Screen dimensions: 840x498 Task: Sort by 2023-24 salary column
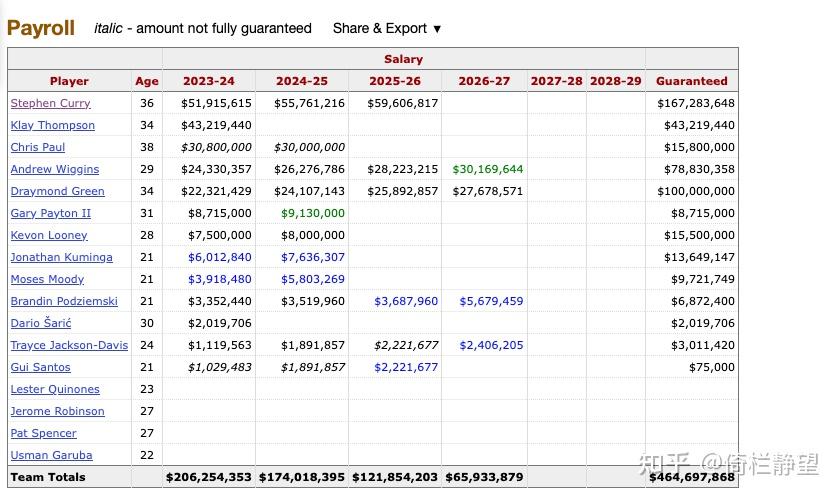[x=209, y=81]
